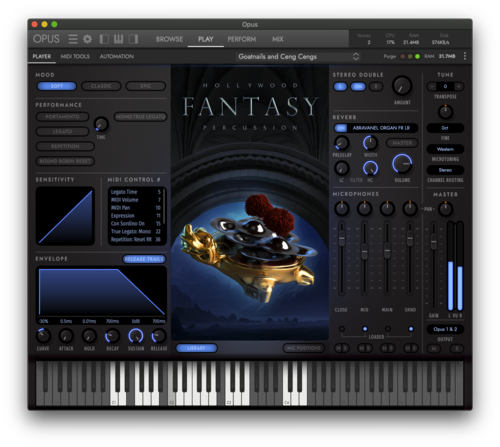Screen dimensions: 500x447
Task: Enable Portamento performance mode
Action: [x=62, y=117]
